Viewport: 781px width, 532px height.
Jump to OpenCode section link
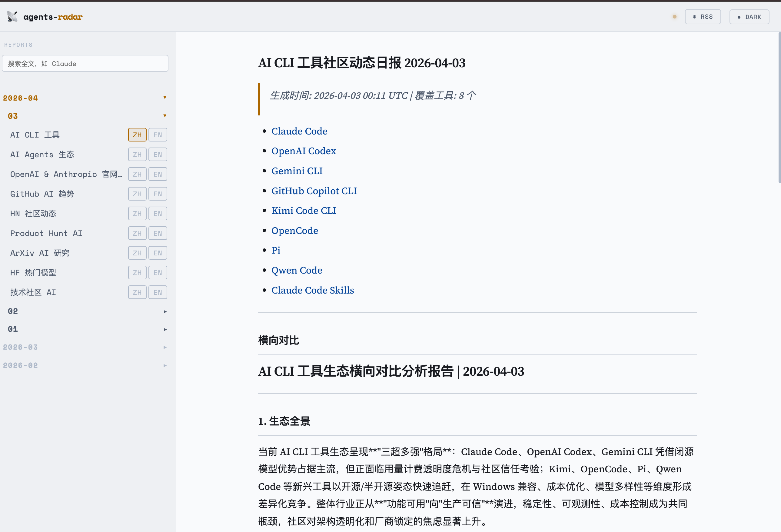[x=295, y=231]
